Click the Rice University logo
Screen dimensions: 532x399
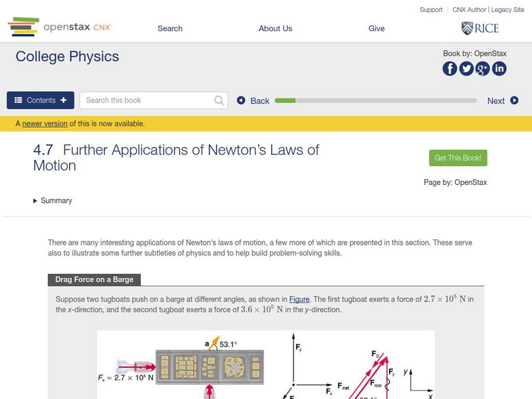point(479,28)
